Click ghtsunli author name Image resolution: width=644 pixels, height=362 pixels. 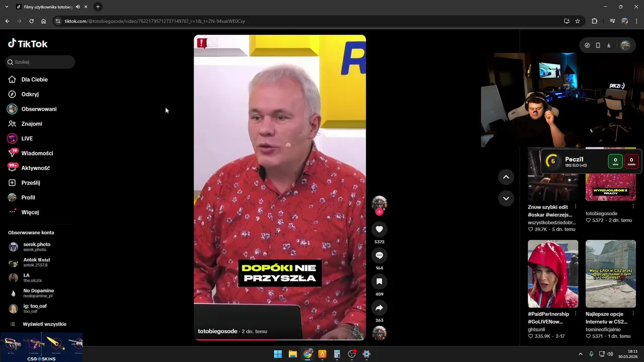point(536,329)
